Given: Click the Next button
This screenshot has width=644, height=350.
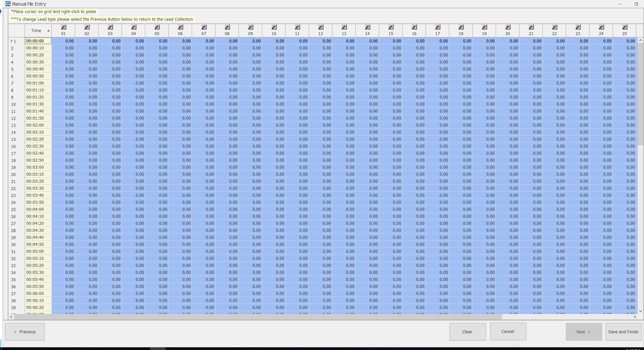Looking at the screenshot, I should 584,332.
